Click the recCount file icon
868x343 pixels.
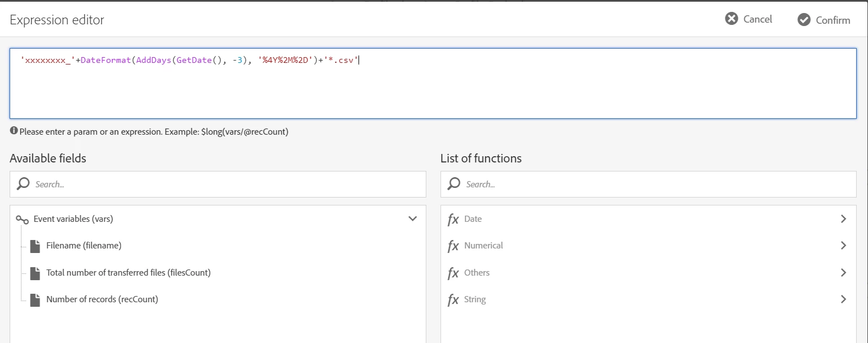tap(35, 299)
